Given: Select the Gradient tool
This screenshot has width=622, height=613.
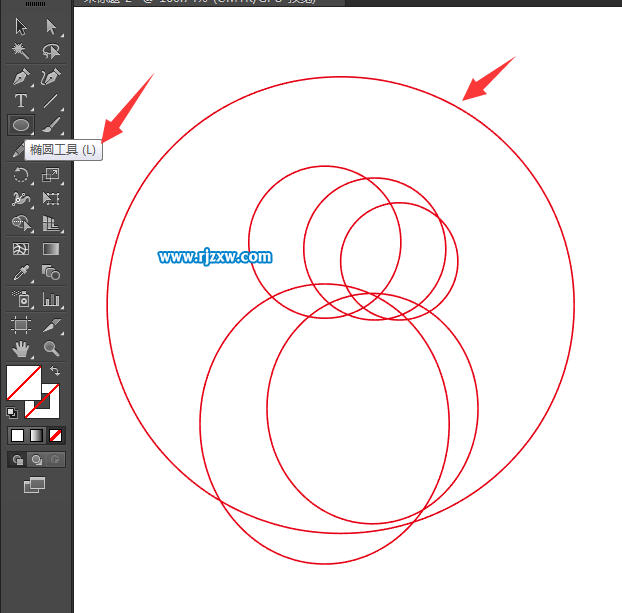Looking at the screenshot, I should pos(51,249).
